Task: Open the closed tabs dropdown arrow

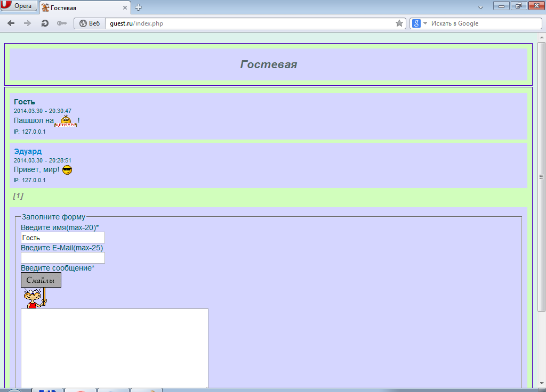Action: [x=480, y=7]
